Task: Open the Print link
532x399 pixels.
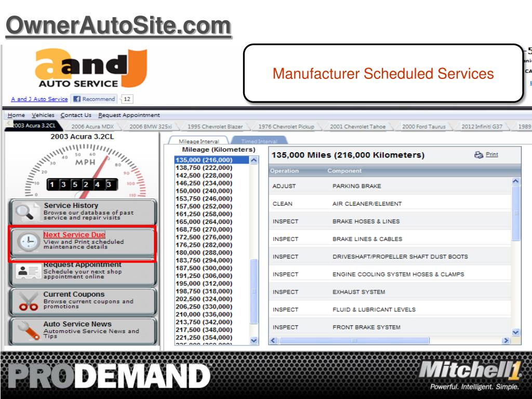Action: click(491, 154)
